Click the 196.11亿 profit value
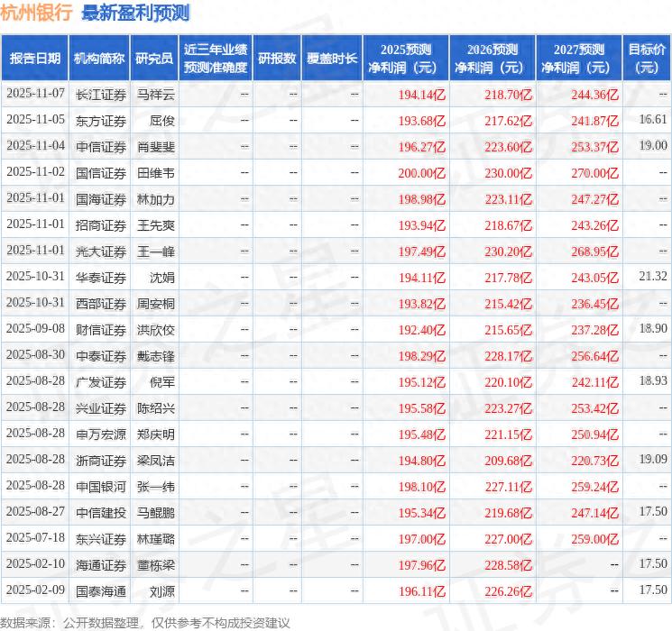This screenshot has height=631, width=672. (x=422, y=590)
